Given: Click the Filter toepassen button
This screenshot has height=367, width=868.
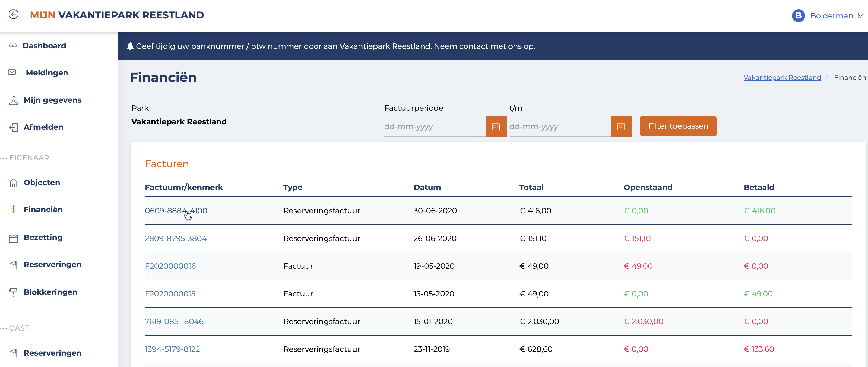Looking at the screenshot, I should tap(678, 126).
